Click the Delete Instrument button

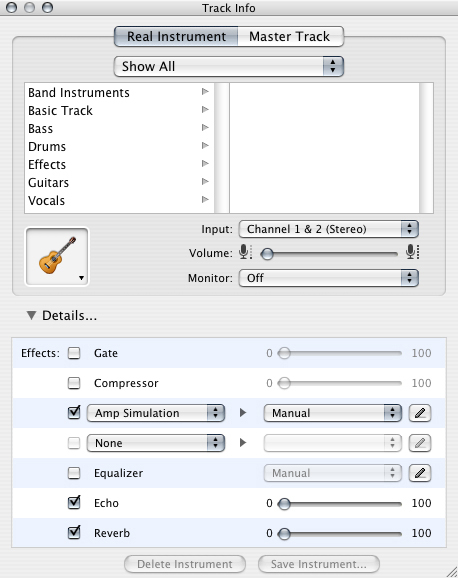[185, 564]
